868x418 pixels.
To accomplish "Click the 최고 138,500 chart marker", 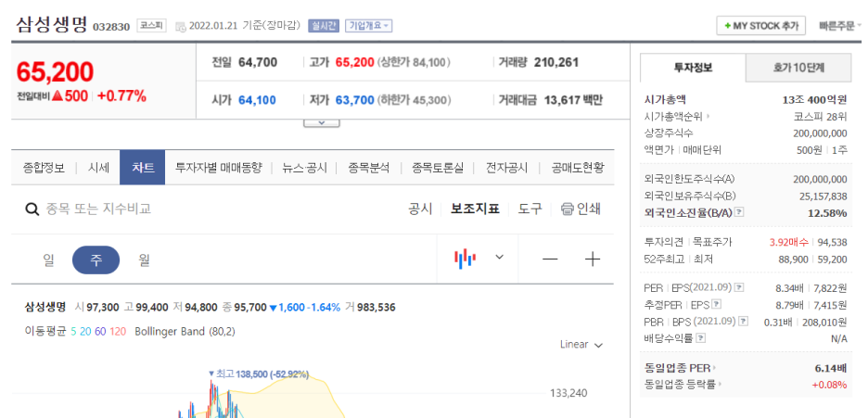I will (x=259, y=374).
